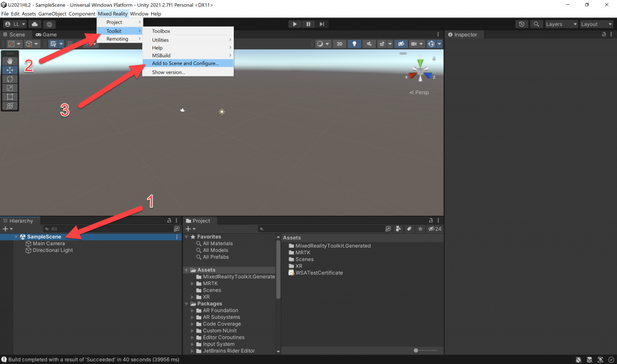This screenshot has width=617, height=364.
Task: Open the Remoting submenu
Action: point(120,39)
